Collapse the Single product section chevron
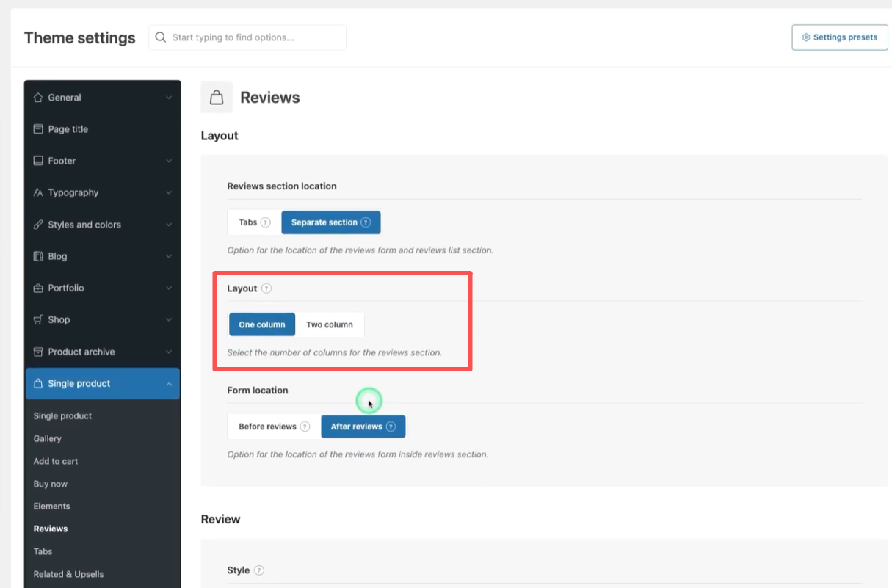The height and width of the screenshot is (588, 892). coord(169,384)
